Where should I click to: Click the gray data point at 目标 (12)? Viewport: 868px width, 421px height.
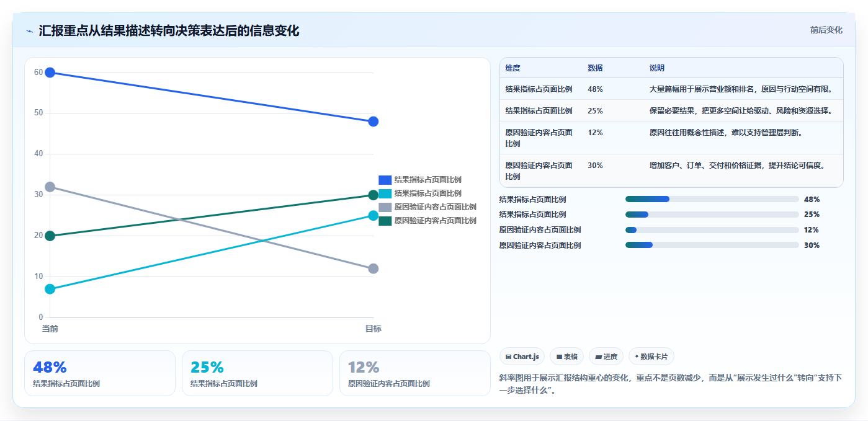pos(374,268)
